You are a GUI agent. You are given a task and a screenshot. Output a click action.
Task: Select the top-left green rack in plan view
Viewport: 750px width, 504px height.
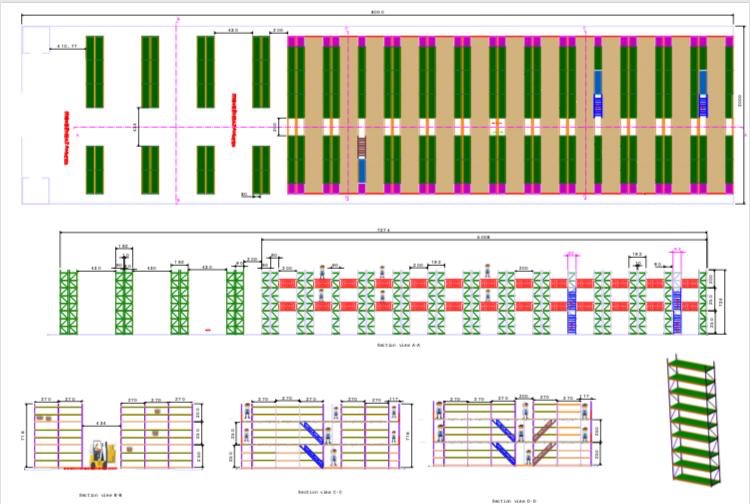click(95, 71)
